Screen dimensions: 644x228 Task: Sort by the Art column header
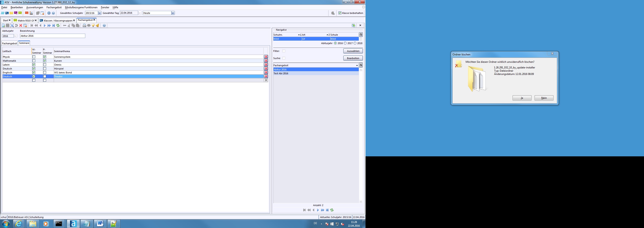click(x=316, y=35)
